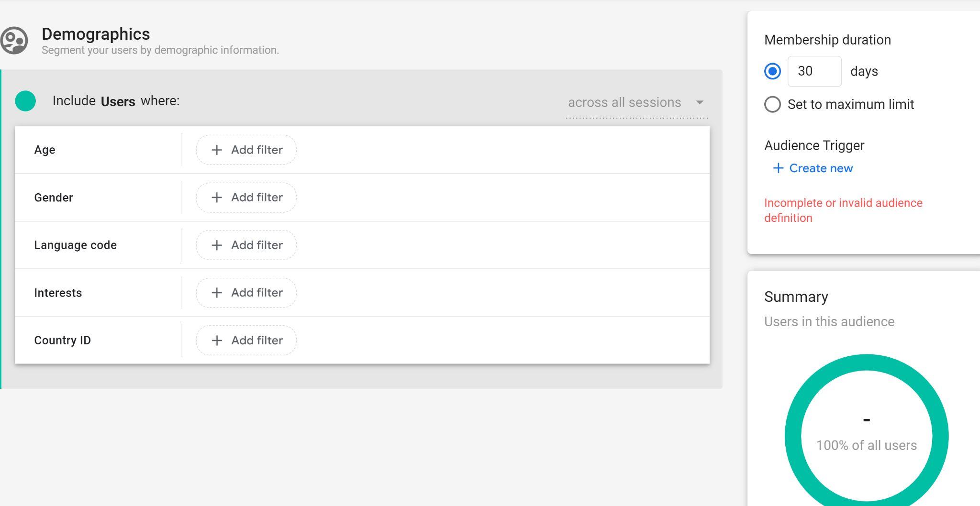Click the membership duration days field
980x506 pixels.
coord(814,71)
